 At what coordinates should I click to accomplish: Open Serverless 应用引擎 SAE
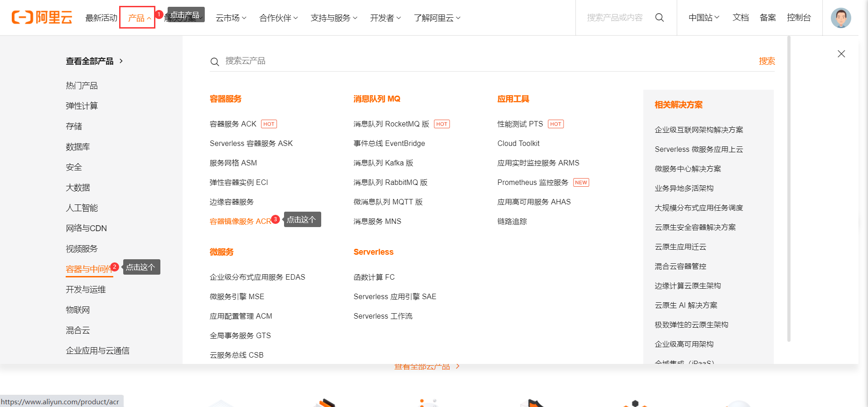tap(395, 296)
